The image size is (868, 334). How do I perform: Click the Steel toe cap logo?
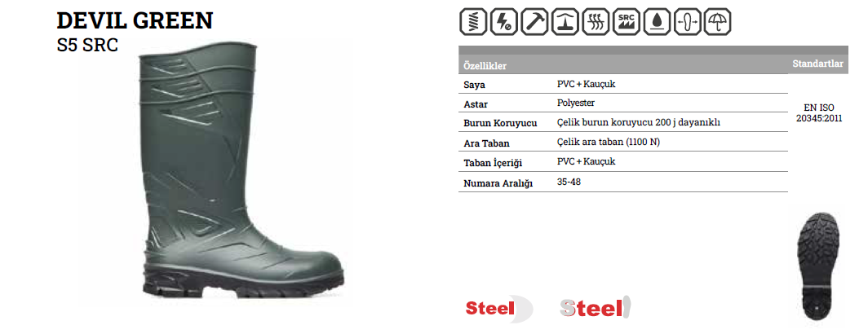[x=498, y=308]
